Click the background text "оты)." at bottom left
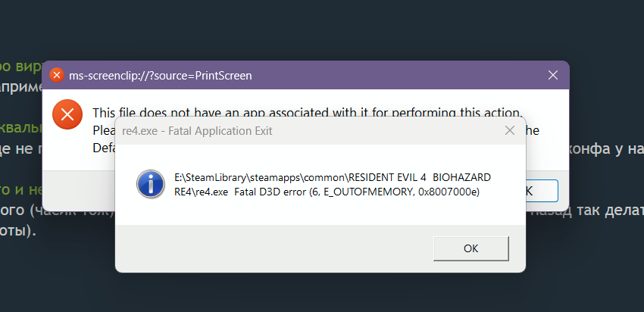This screenshot has width=644, height=312. (x=17, y=231)
